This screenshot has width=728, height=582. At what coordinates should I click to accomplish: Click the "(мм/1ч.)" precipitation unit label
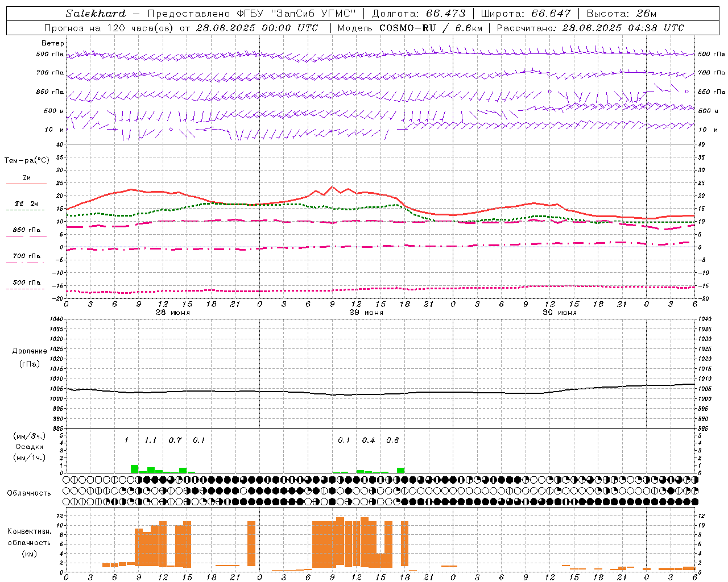click(x=29, y=458)
